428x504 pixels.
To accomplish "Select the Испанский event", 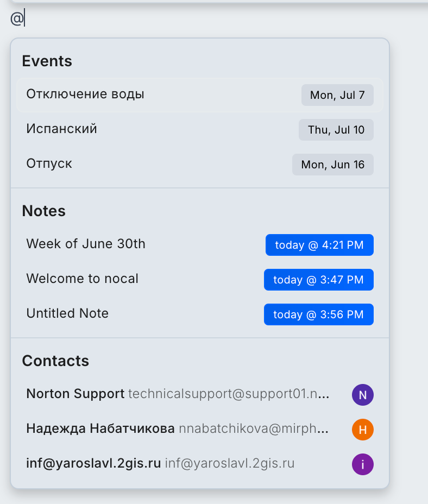I will click(x=200, y=130).
